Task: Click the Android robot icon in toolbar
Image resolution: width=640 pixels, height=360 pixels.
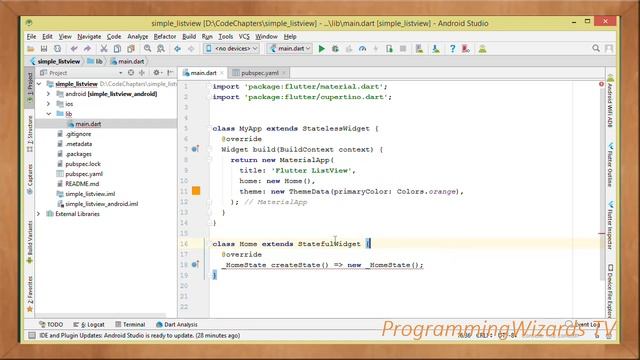Action: [482, 49]
